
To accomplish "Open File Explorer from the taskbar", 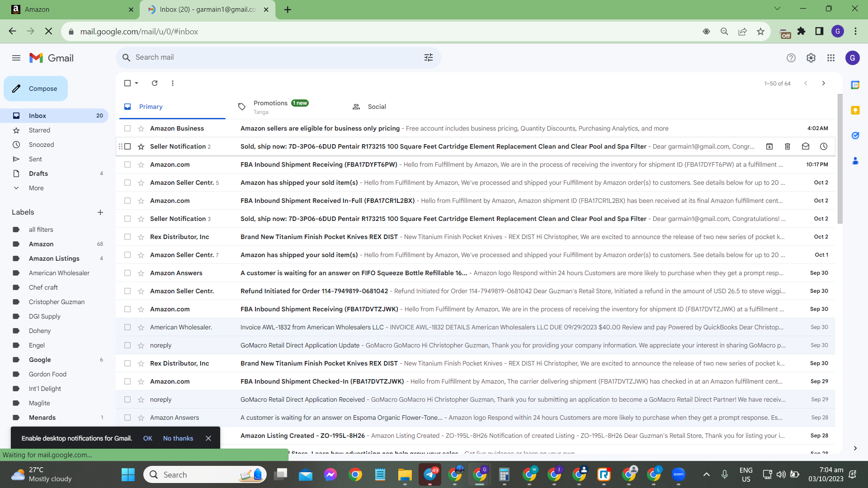I will click(405, 474).
